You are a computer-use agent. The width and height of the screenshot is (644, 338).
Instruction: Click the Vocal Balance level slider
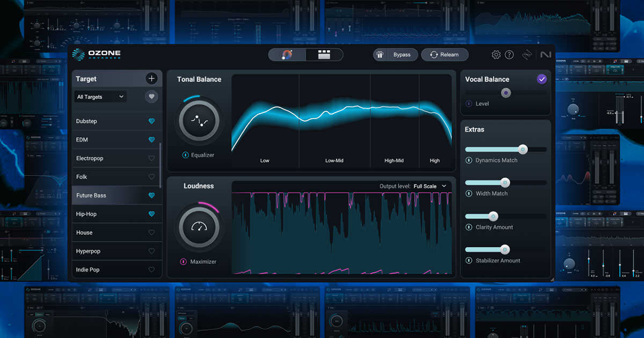[506, 93]
